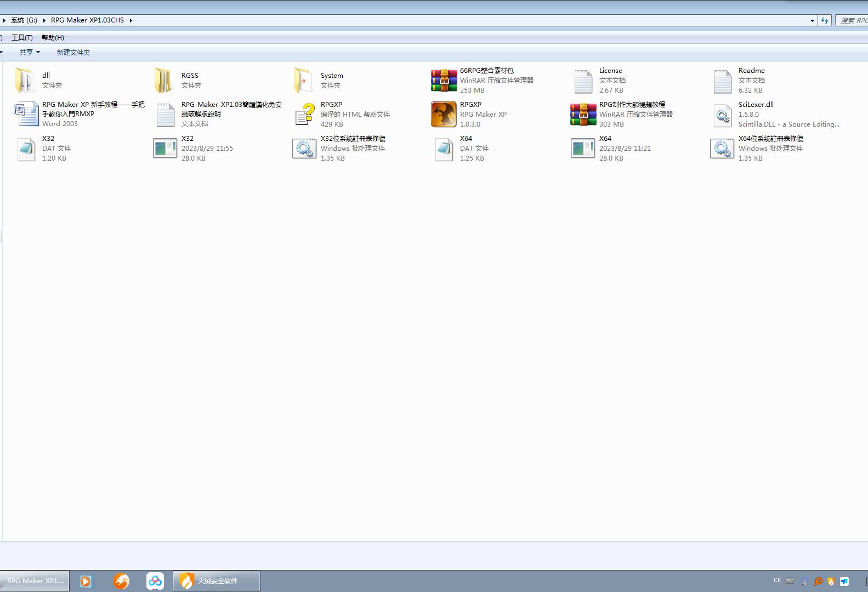Screen dimensions: 868x592
Task: Select the X64 file dated 2023/8/29 11:21
Action: point(583,149)
